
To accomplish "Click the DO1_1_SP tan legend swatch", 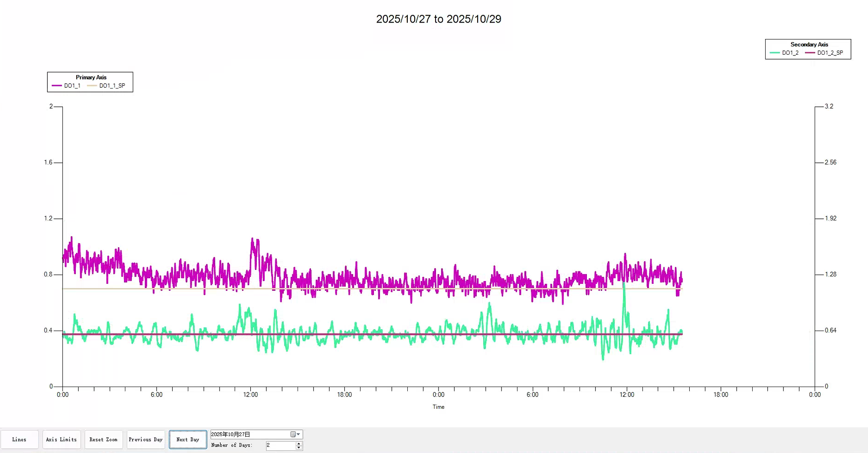I will 92,86.
